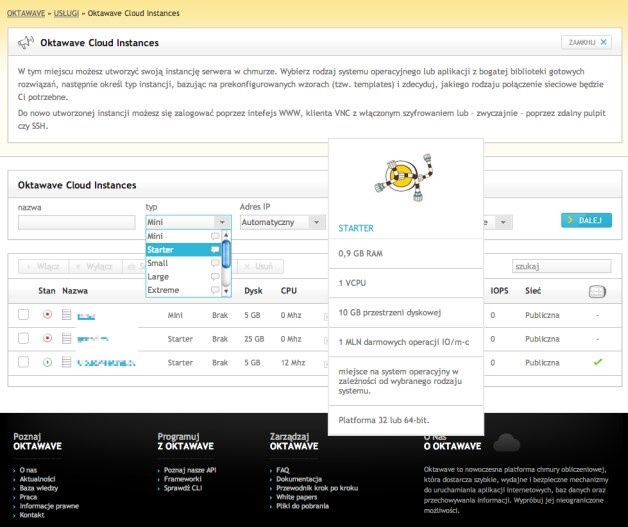Sort by the IOPS column header
Screen dimensions: 628x527
tap(499, 291)
